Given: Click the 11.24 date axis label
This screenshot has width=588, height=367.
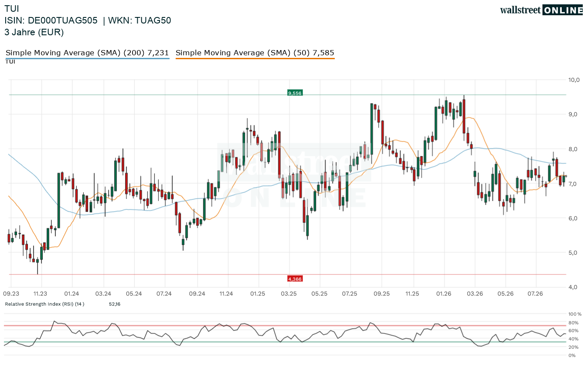Looking at the screenshot, I should (227, 294).
